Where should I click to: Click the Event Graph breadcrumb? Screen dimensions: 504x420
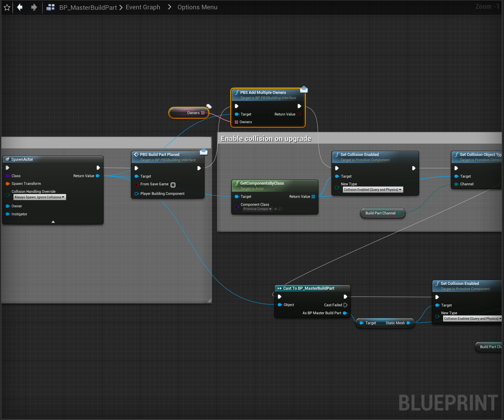pyautogui.click(x=143, y=7)
